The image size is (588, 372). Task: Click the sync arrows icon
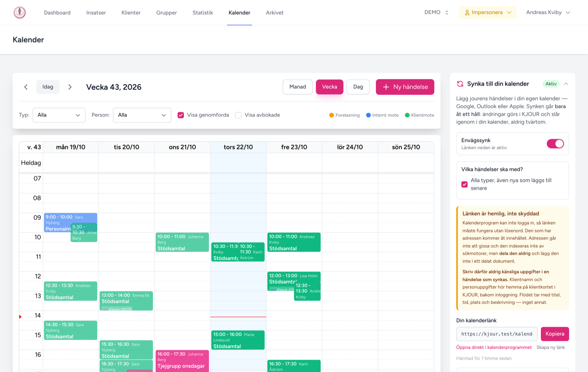(460, 84)
